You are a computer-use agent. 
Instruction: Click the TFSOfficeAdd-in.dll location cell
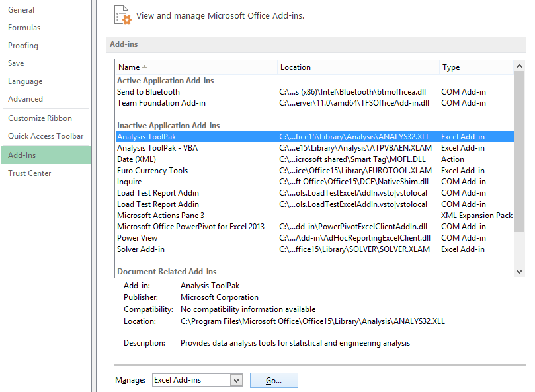pyautogui.click(x=354, y=103)
